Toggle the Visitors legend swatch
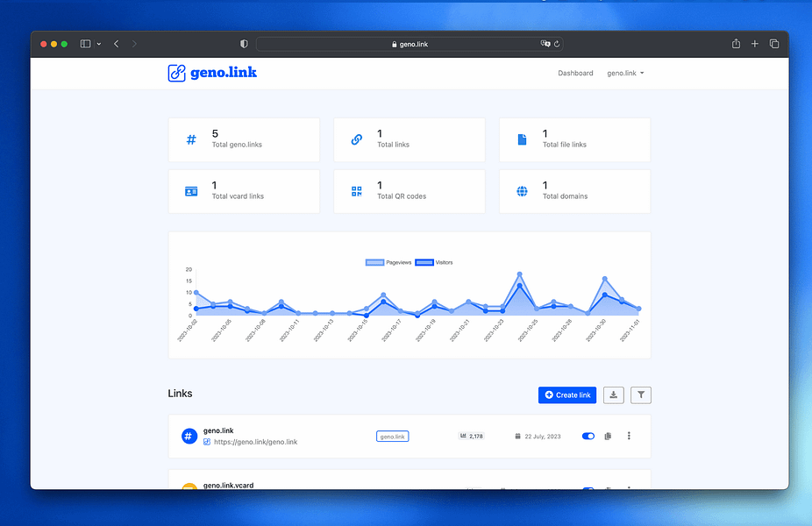This screenshot has height=526, width=812. coord(424,262)
